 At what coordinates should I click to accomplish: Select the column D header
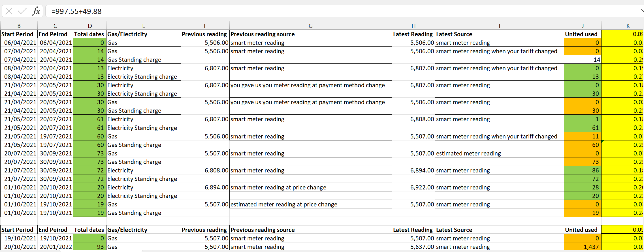pyautogui.click(x=90, y=26)
